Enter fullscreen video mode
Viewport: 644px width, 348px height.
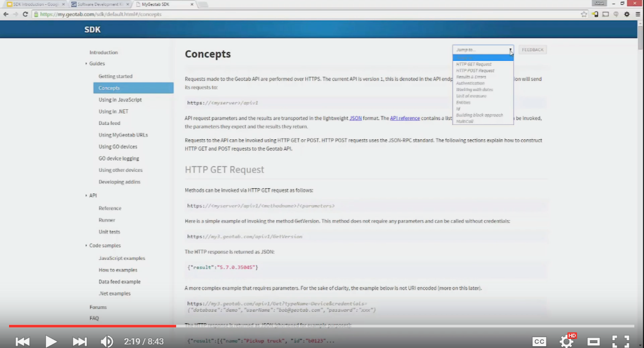pos(620,341)
